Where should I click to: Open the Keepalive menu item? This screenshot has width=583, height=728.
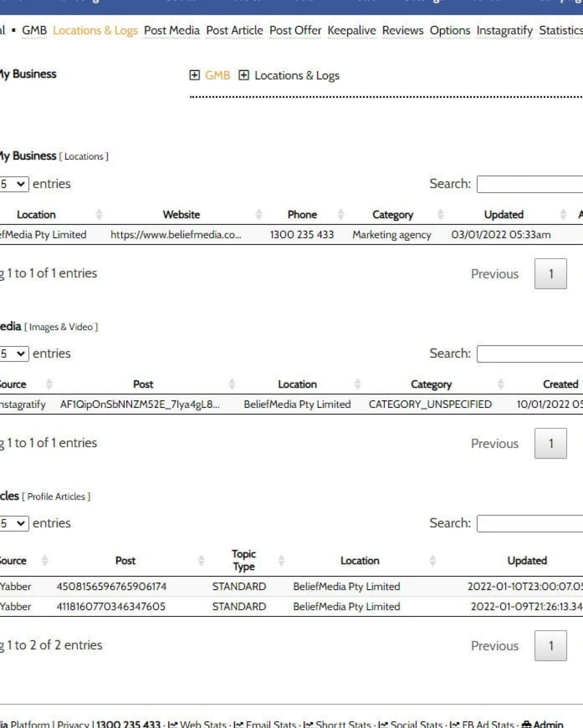click(351, 30)
